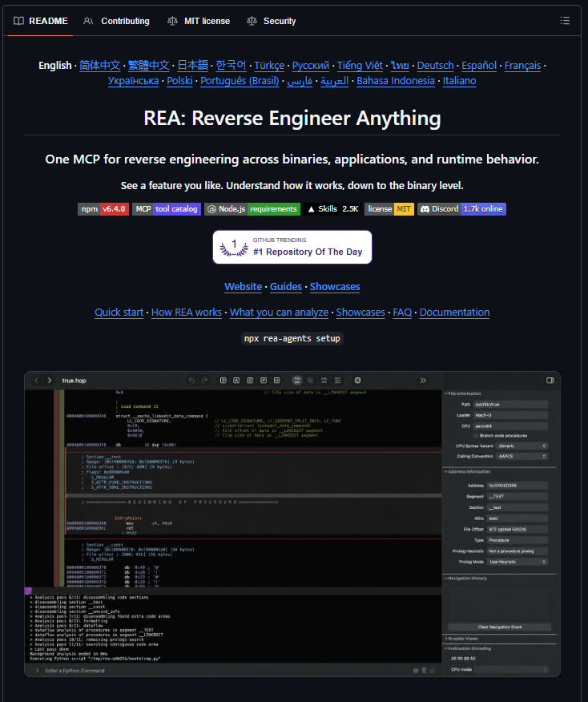Open the Showcases link beside Guides

[x=335, y=287]
